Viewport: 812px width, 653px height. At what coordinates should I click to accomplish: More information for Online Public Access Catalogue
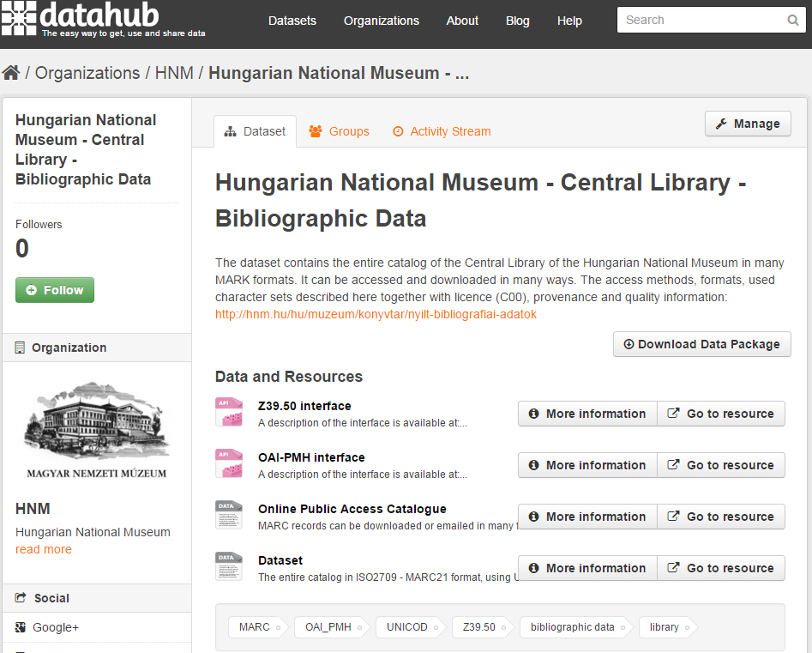click(x=587, y=517)
